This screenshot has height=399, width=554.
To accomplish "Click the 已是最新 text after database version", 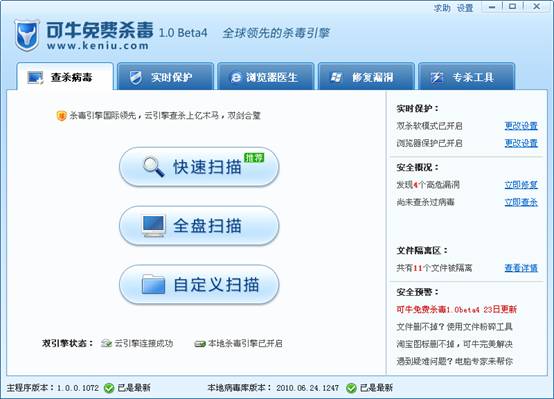I will point(376,388).
